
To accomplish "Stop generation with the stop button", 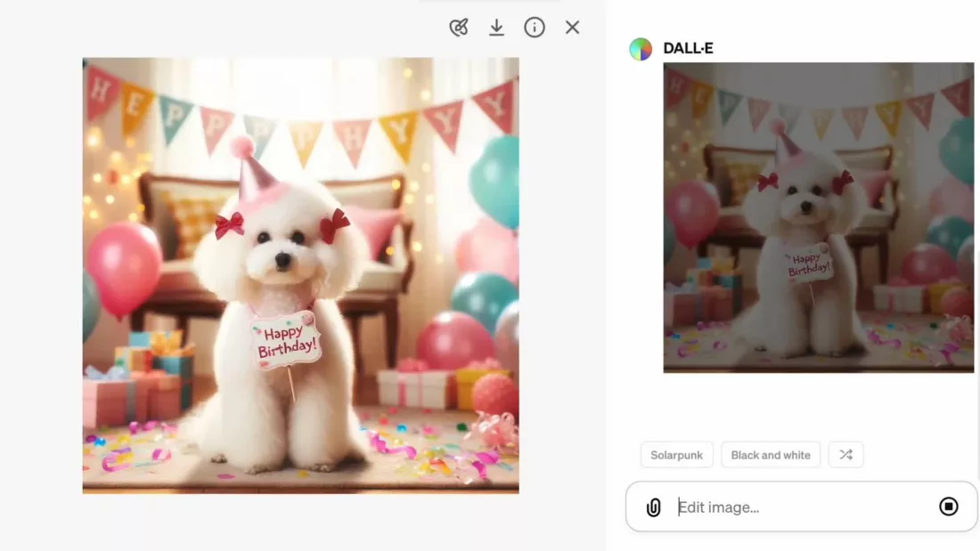I will pyautogui.click(x=949, y=506).
